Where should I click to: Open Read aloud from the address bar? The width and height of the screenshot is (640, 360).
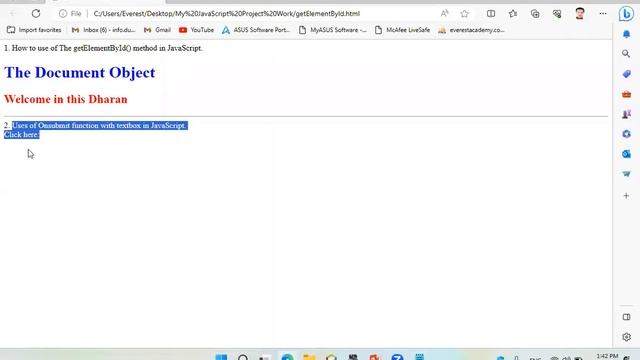[444, 13]
